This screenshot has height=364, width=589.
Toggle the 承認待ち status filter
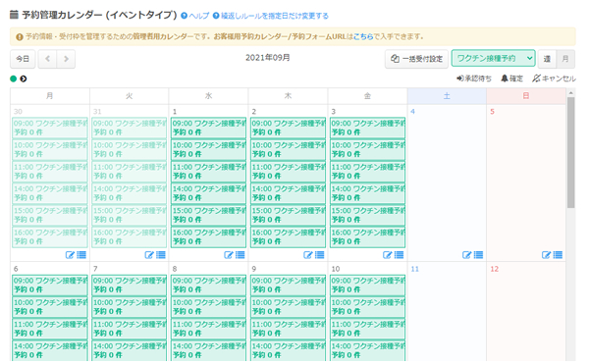(474, 78)
